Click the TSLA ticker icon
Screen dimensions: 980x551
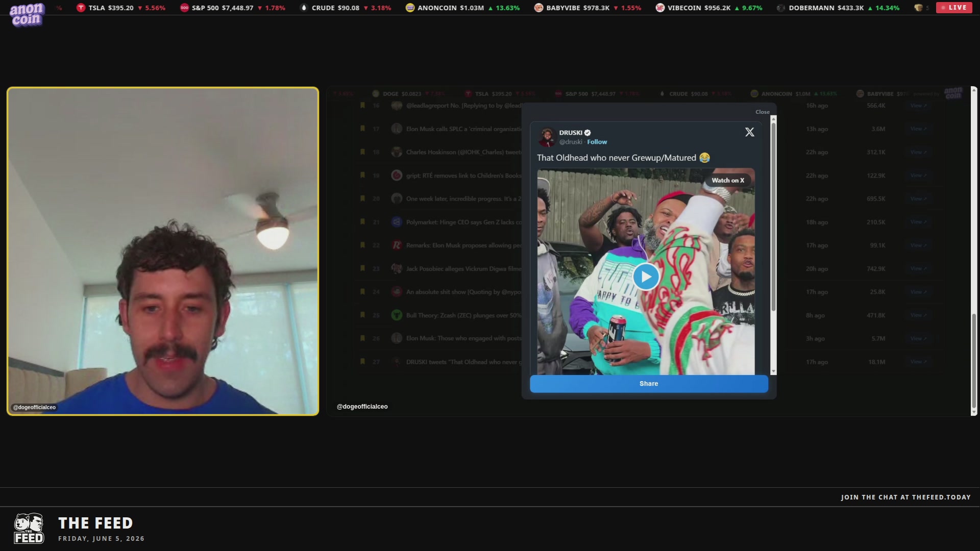click(81, 8)
